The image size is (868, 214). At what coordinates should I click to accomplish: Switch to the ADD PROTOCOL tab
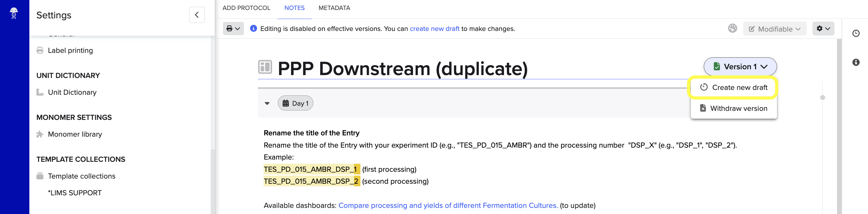(x=246, y=8)
